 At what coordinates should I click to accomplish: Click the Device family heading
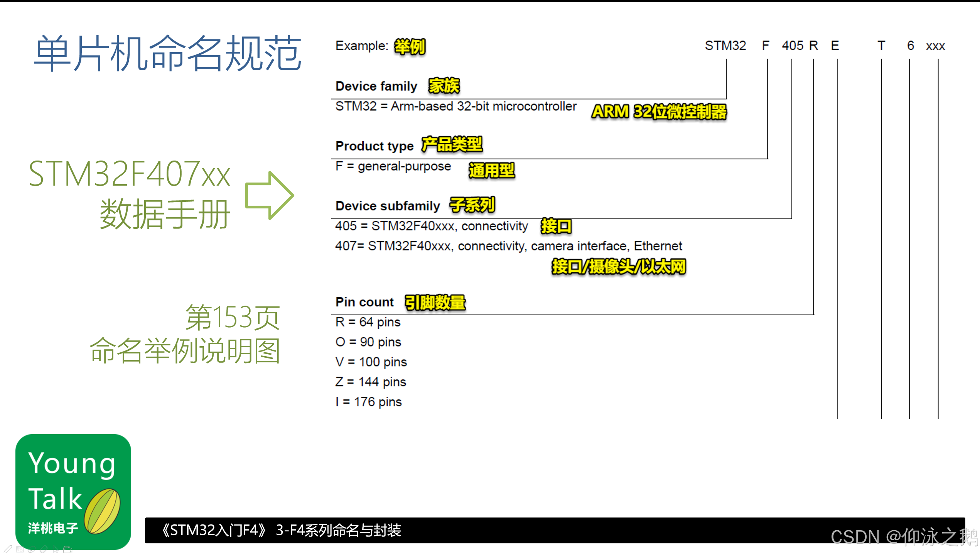(376, 86)
